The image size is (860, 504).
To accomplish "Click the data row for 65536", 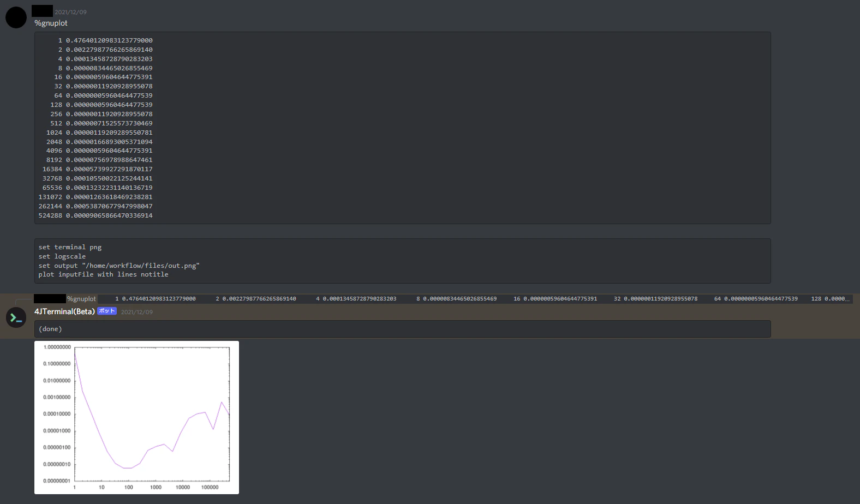I will pos(98,188).
